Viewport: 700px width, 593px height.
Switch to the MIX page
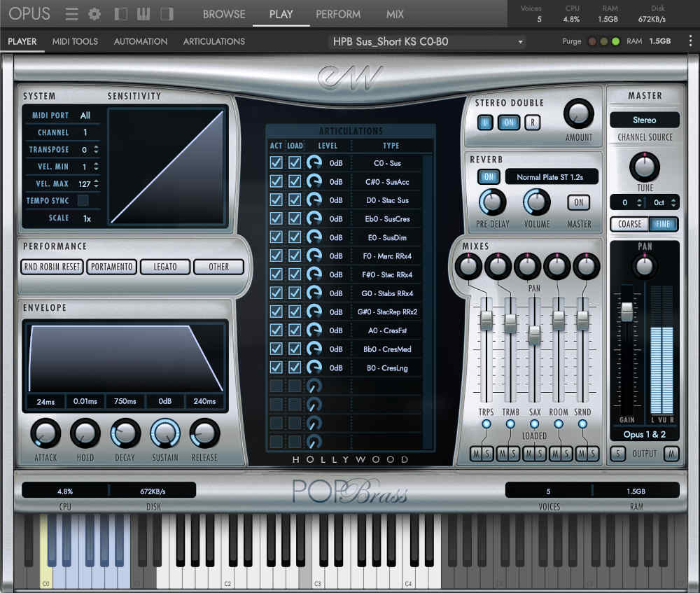coord(395,14)
